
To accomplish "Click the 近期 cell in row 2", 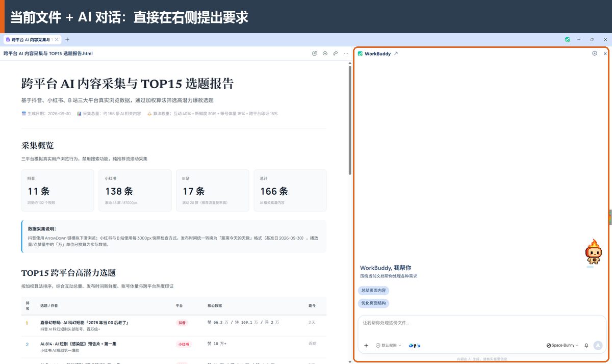I will click(x=312, y=344).
